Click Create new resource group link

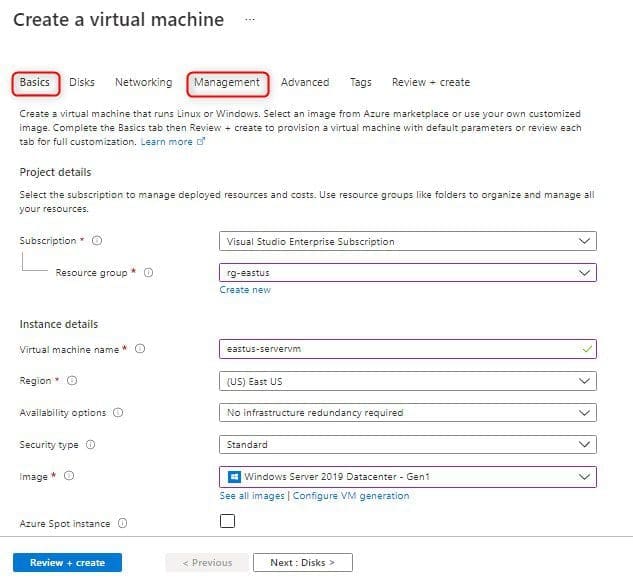coord(245,290)
